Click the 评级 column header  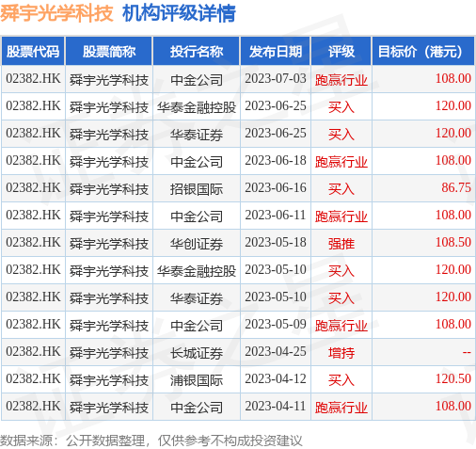(341, 52)
